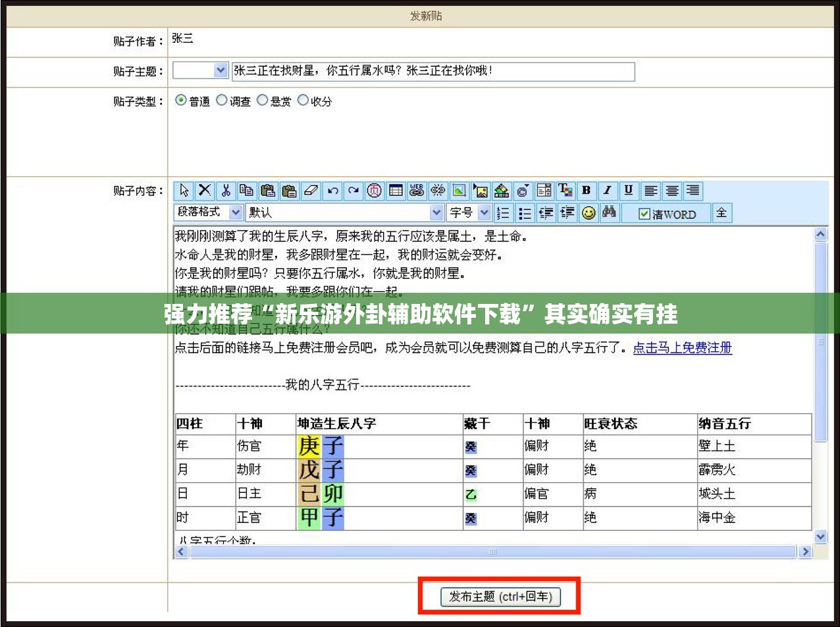Click the yellow 庚 character cell
Image resolution: width=840 pixels, height=627 pixels.
tap(309, 446)
